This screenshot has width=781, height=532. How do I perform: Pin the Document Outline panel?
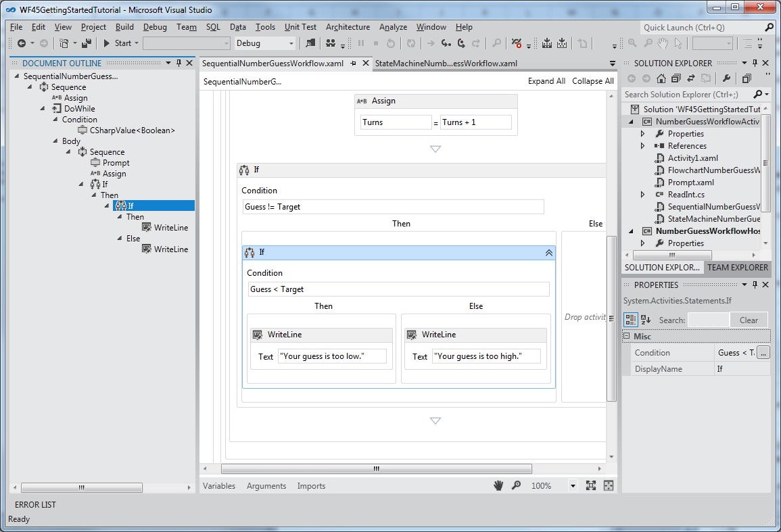pyautogui.click(x=179, y=62)
